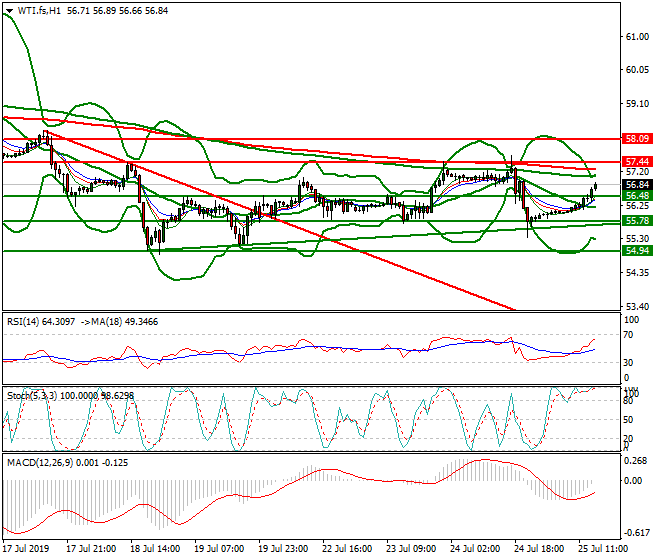Click the 61.00 price scale value
Image resolution: width=660 pixels, height=560 pixels.
[x=637, y=37]
